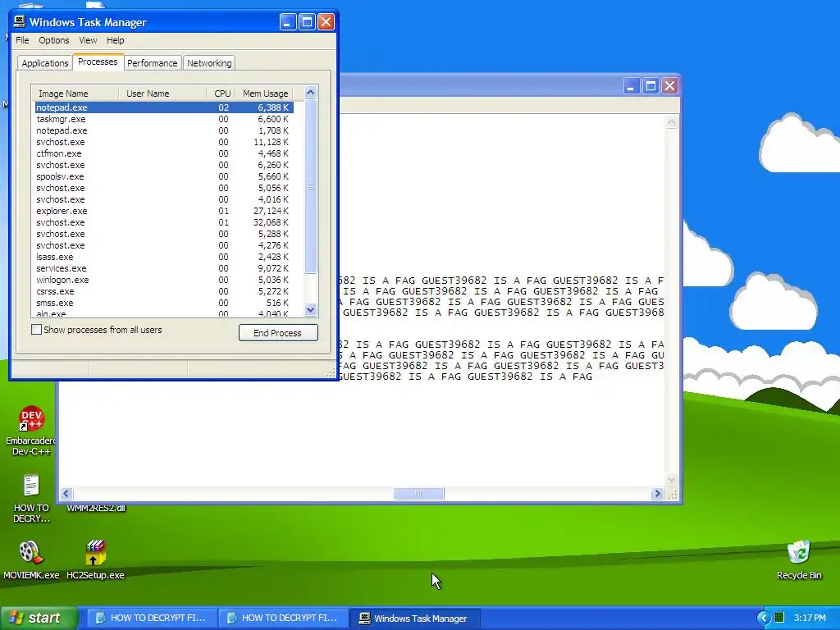
Task: Select notepad.exe process using 1,708 K
Action: pos(164,130)
